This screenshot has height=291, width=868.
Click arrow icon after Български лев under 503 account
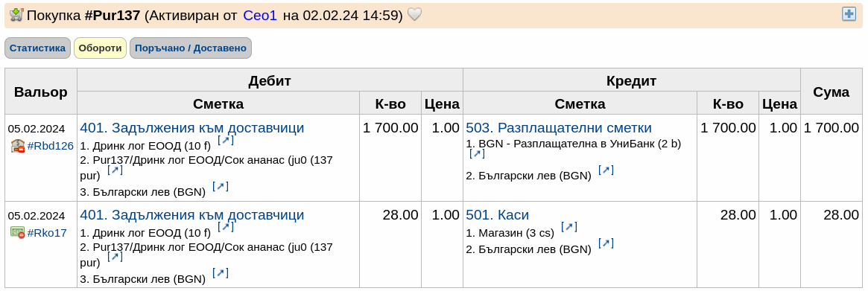click(x=606, y=170)
